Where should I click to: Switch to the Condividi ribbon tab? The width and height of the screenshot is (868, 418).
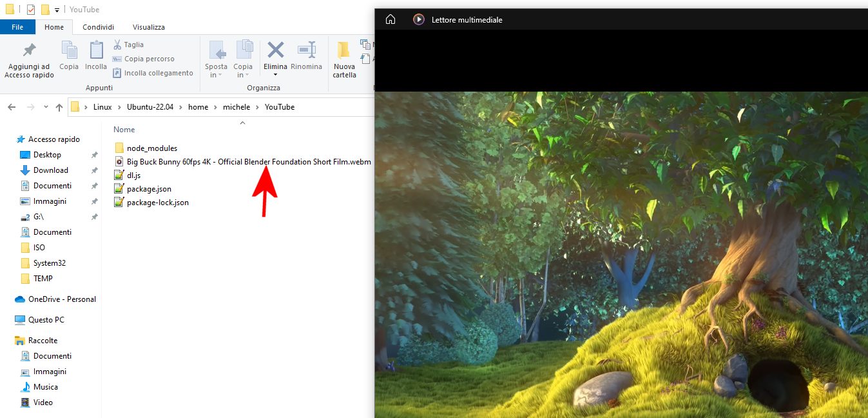tap(99, 27)
